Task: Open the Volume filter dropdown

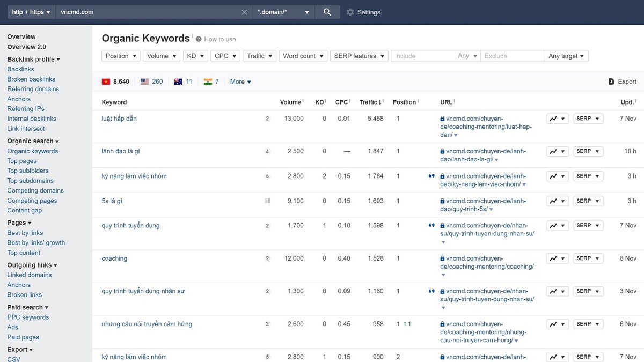Action: pos(162,56)
